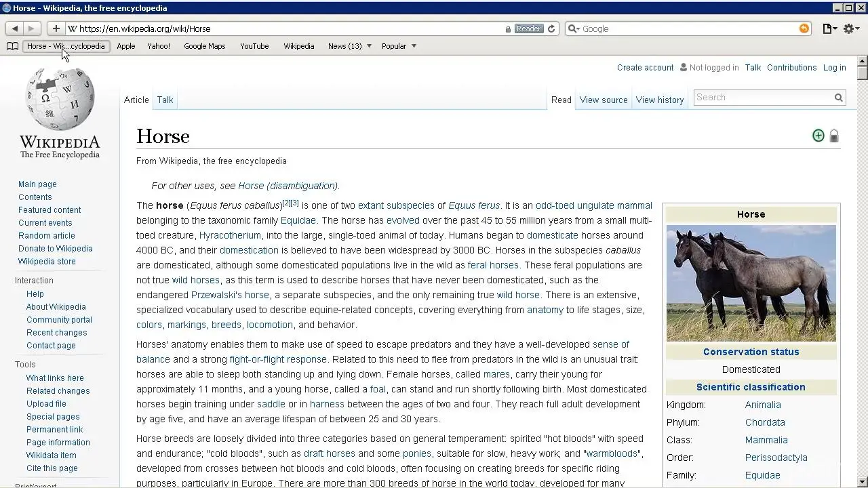The height and width of the screenshot is (488, 868).
Task: Click the Create account link
Action: point(645,67)
